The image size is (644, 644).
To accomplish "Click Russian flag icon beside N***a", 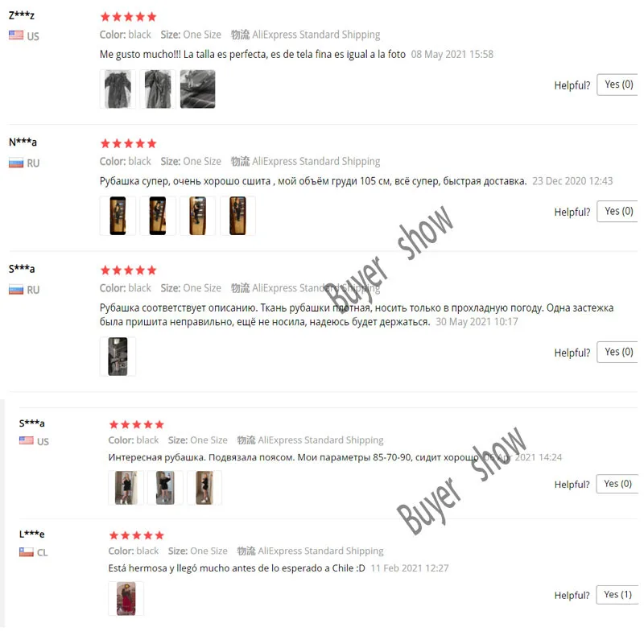I will 16,163.
